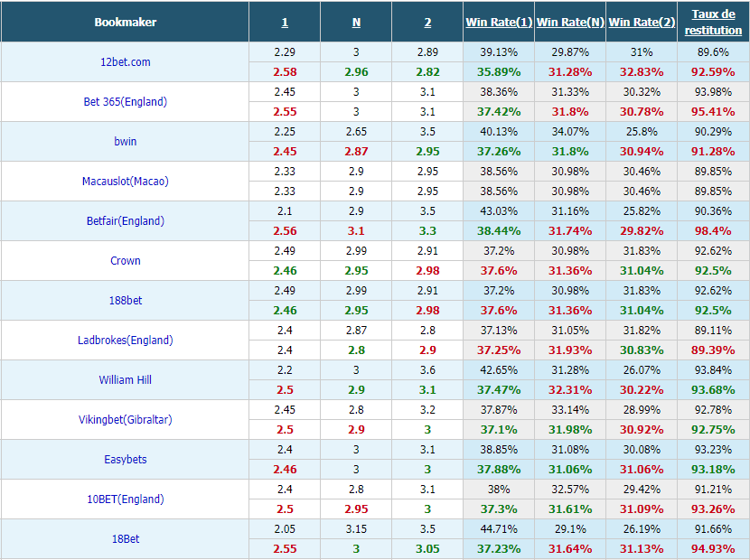
Task: Open the 188bet bookmaker link
Action: coord(126,301)
